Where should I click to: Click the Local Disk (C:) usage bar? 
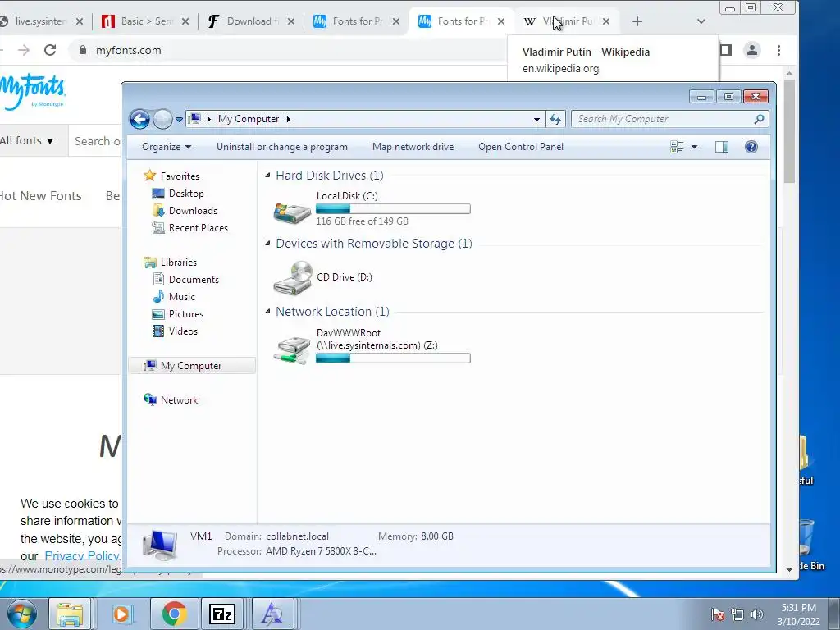point(393,209)
